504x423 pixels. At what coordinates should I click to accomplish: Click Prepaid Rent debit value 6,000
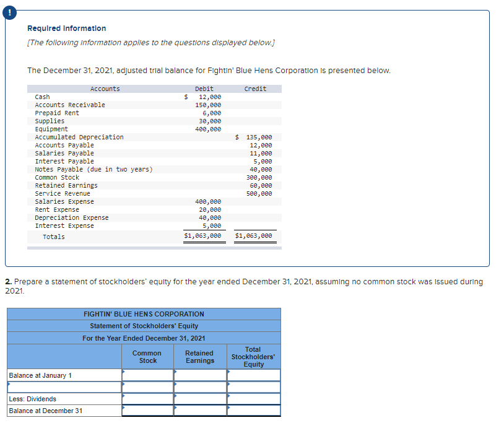point(212,113)
